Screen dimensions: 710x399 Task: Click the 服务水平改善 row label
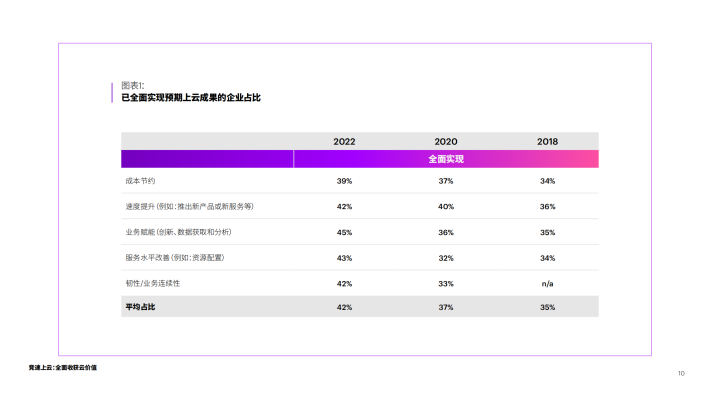click(x=175, y=258)
